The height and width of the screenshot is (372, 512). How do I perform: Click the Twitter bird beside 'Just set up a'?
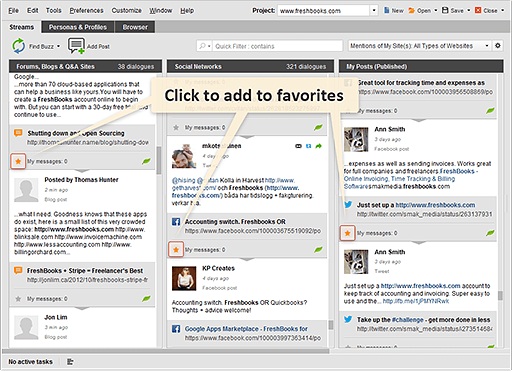pos(348,205)
